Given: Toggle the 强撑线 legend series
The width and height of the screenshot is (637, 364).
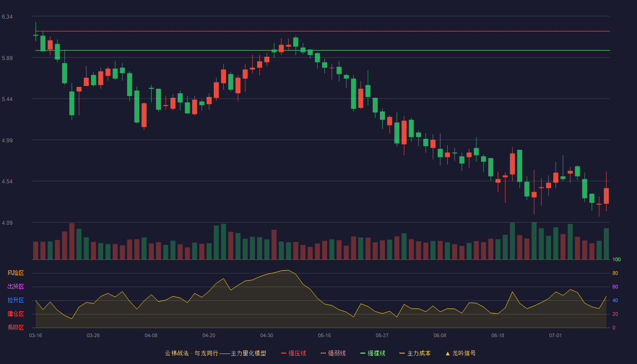Looking at the screenshot, I should click(x=373, y=353).
